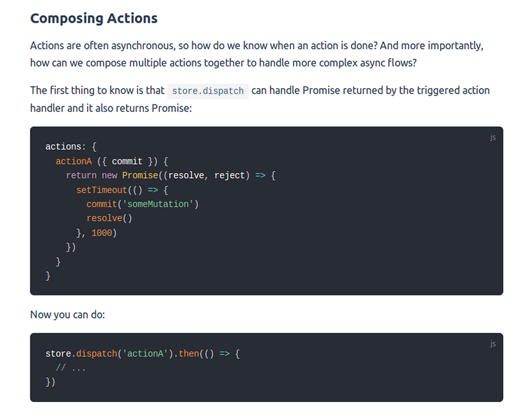Click the 'actions: {' line in code
The width and height of the screenshot is (516, 412).
coord(71,147)
